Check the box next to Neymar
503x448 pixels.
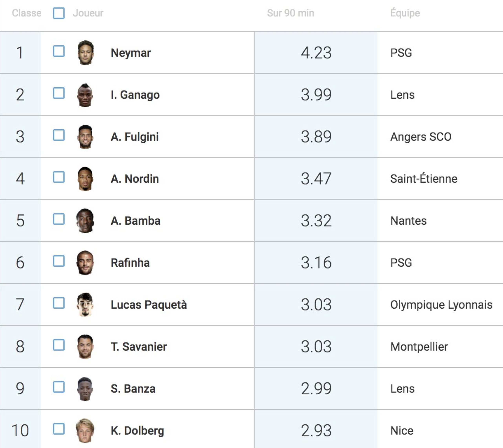[59, 51]
